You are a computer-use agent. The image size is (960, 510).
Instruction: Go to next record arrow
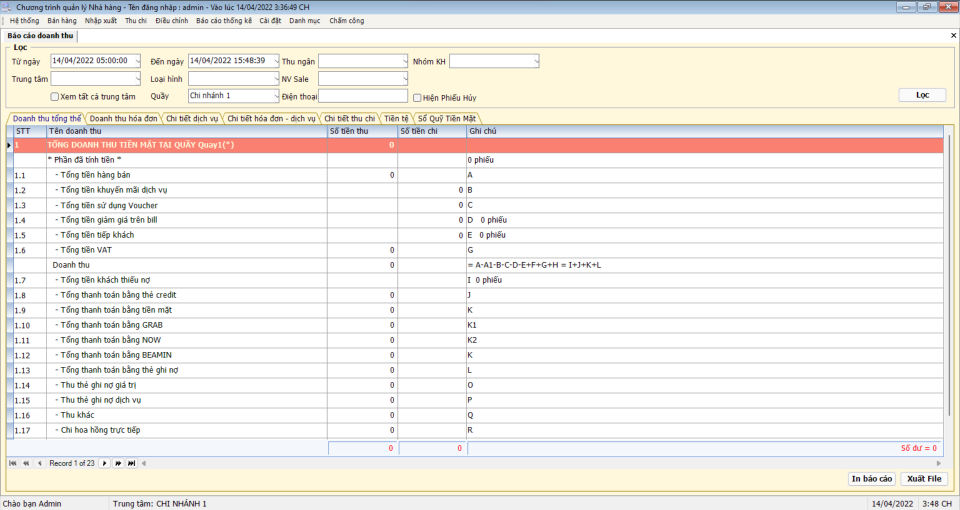(x=105, y=463)
